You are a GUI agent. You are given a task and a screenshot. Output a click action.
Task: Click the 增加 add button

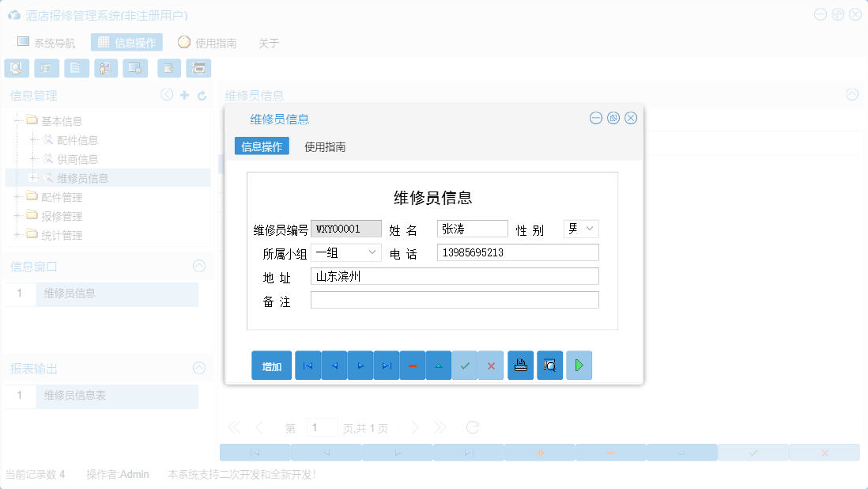[x=272, y=365]
